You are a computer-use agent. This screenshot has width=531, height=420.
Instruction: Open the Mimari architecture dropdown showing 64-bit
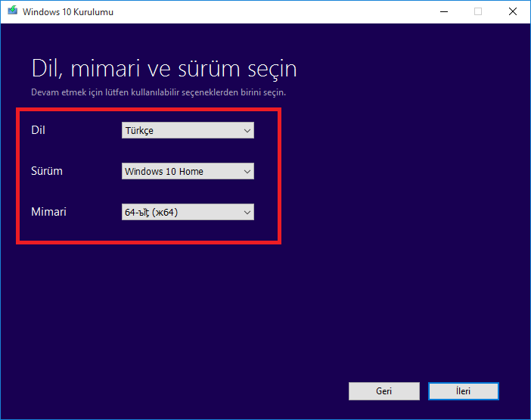tap(188, 212)
